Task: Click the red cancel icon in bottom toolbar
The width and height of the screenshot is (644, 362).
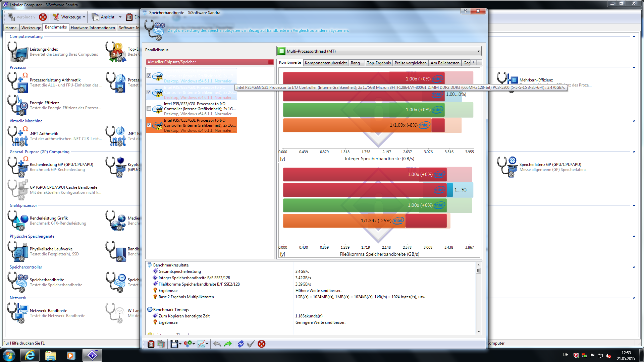Action: point(262,344)
